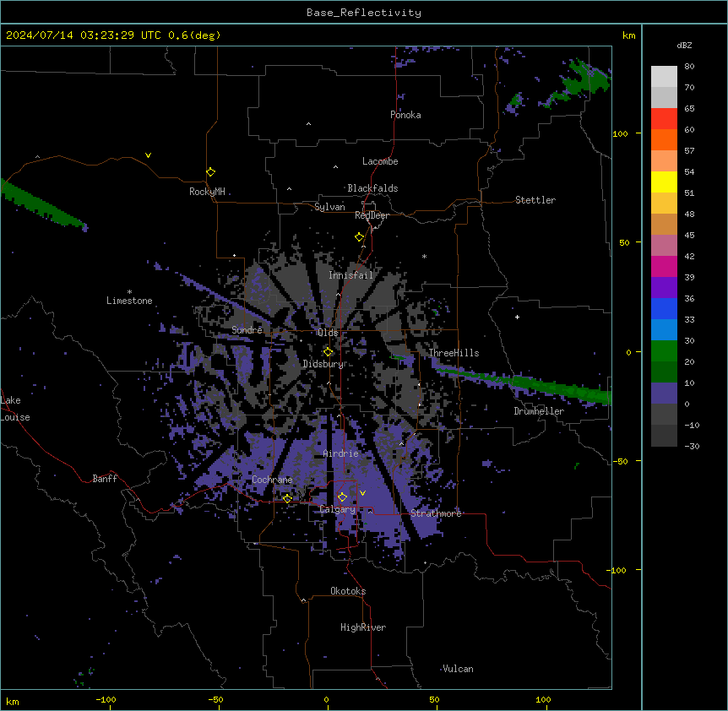Select the blue 33–36 dBZ legend swatch
Screen dimensions: 728x711
[x=664, y=308]
